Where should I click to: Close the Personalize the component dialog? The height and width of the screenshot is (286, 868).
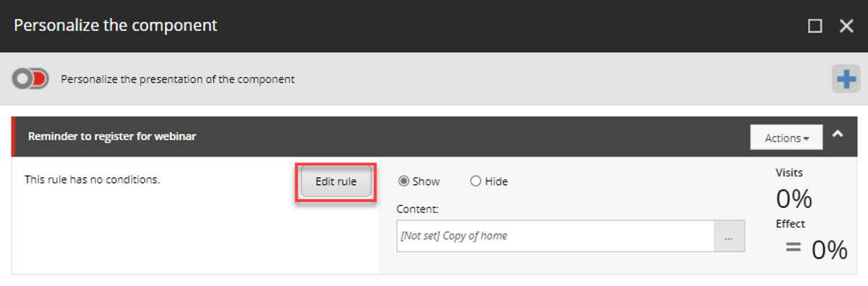pos(846,26)
